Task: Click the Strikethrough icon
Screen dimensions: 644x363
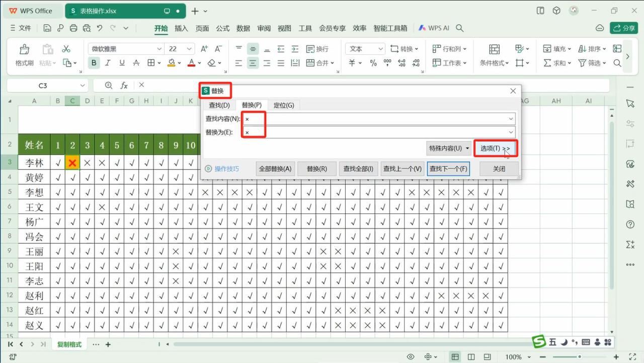Action: click(x=136, y=63)
